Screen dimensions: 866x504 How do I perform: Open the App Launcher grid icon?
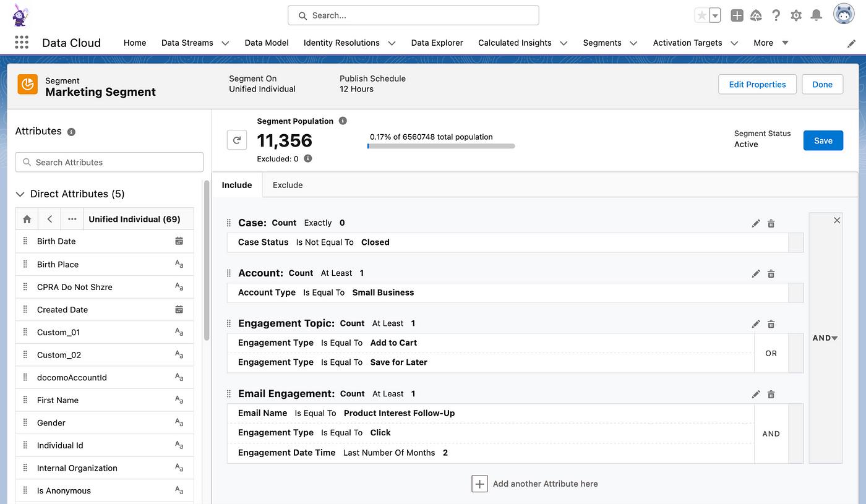click(x=22, y=43)
